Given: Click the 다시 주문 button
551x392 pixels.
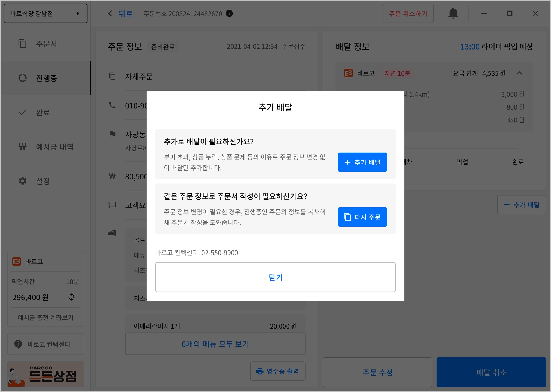Looking at the screenshot, I should click(362, 217).
